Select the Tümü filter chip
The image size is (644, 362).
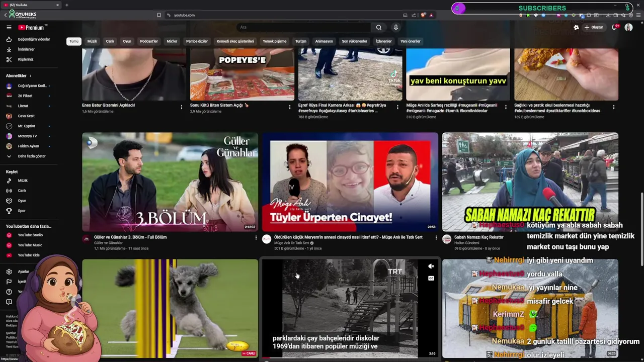click(74, 41)
